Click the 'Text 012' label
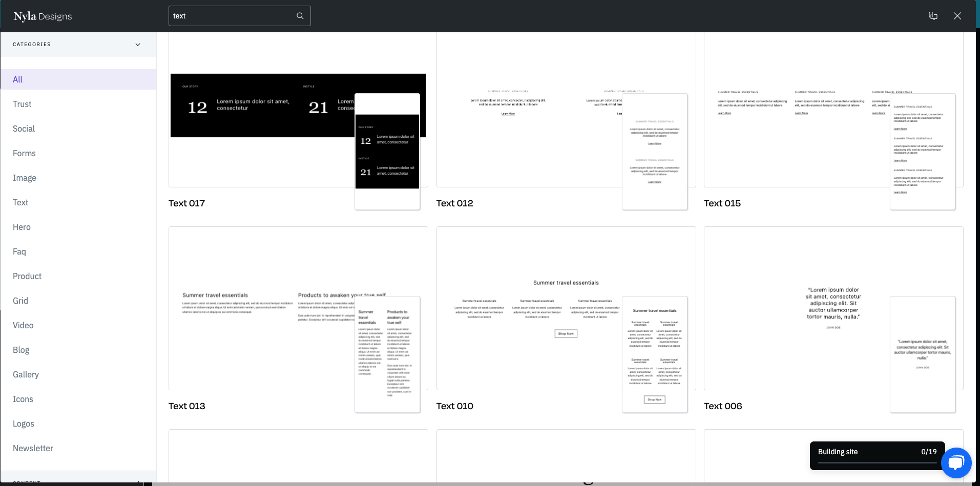Viewport: 980px width, 486px height. pyautogui.click(x=455, y=203)
